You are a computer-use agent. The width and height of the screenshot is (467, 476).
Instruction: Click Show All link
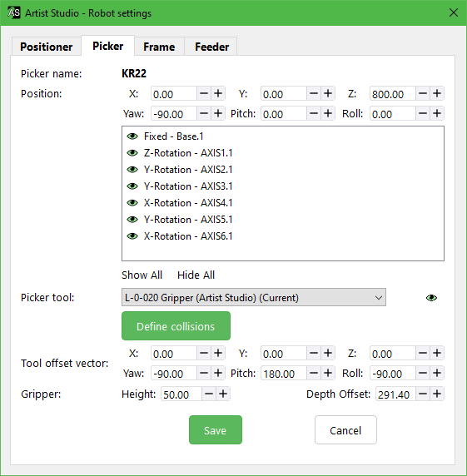coord(142,275)
